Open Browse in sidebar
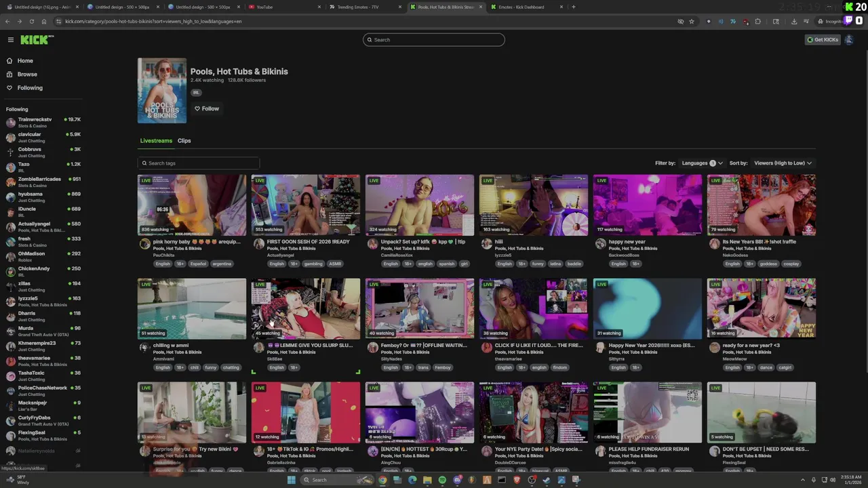Image resolution: width=868 pixels, height=488 pixels. pyautogui.click(x=27, y=75)
